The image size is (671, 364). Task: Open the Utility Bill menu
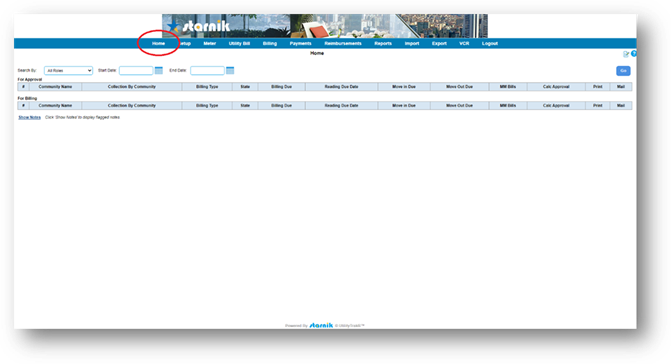tap(239, 44)
